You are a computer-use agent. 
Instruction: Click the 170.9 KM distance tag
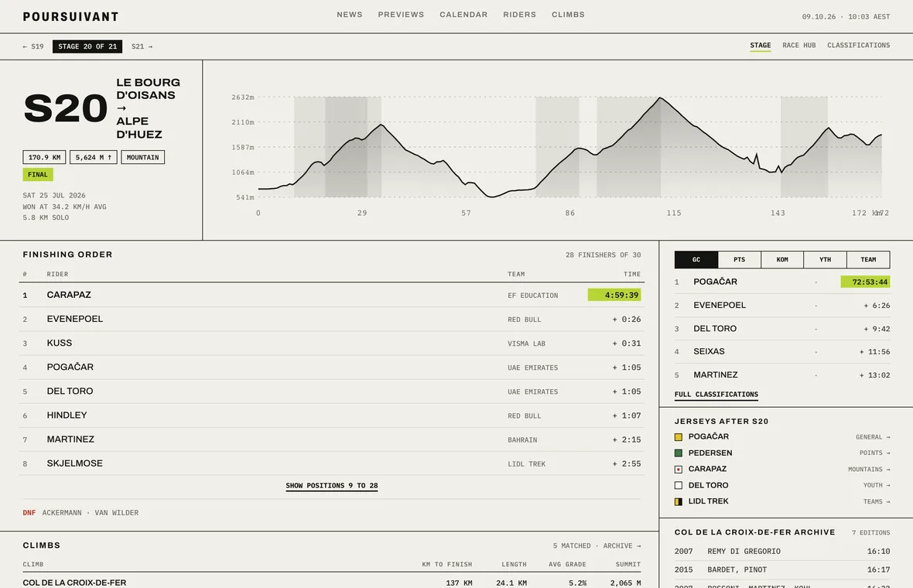tap(44, 157)
